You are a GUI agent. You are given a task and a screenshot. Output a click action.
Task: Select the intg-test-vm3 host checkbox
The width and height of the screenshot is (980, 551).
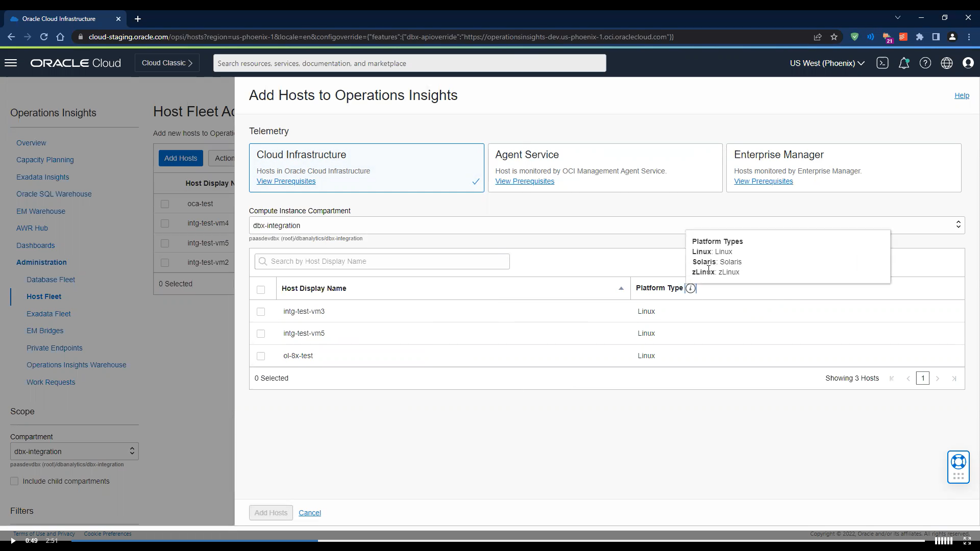click(261, 311)
